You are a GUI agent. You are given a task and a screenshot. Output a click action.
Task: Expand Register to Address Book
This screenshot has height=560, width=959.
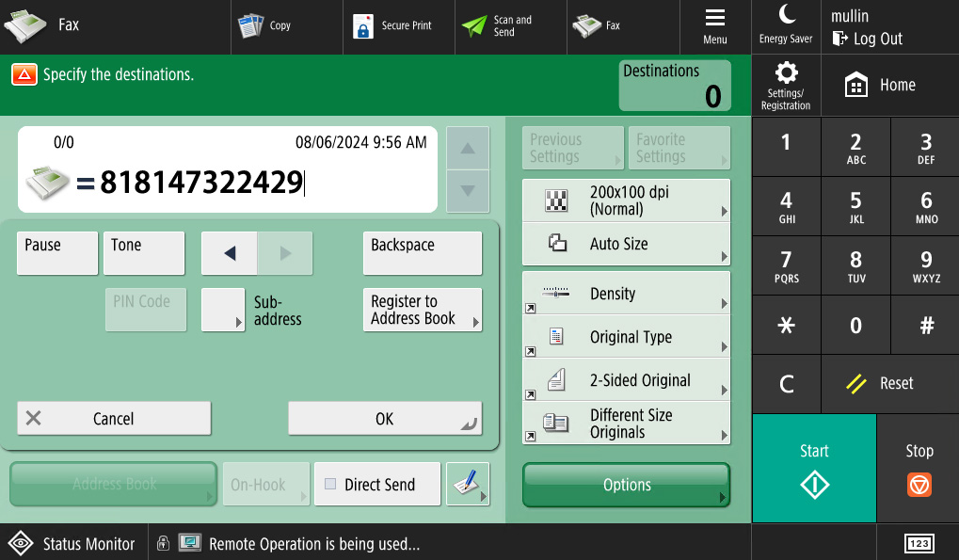pyautogui.click(x=423, y=310)
